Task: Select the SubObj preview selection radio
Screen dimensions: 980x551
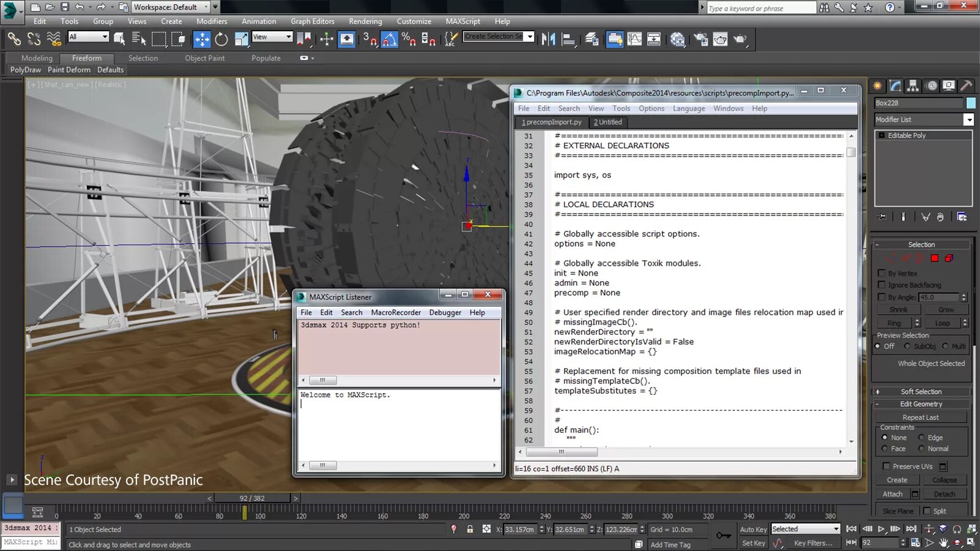Action: (x=907, y=347)
